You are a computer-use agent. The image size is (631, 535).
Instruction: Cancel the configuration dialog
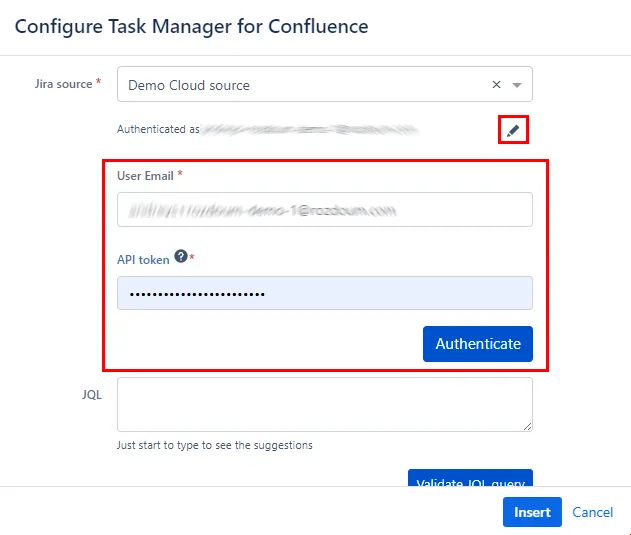(592, 512)
